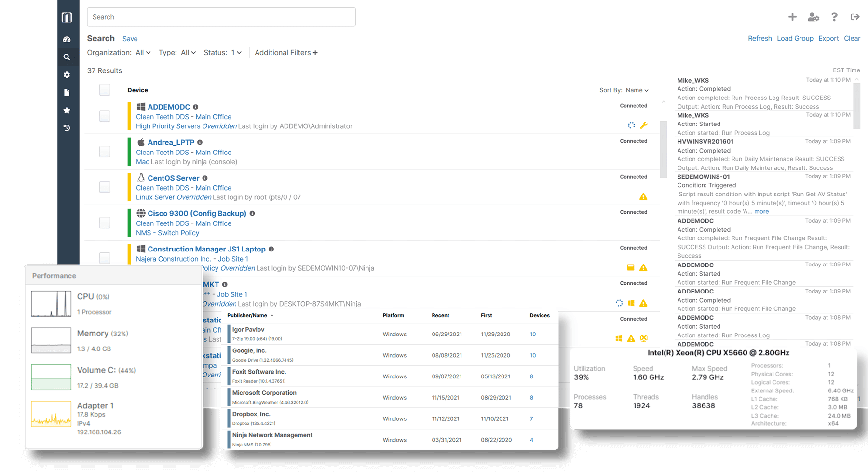868x474 pixels.
Task: Click inside the Search input field
Action: pos(221,16)
